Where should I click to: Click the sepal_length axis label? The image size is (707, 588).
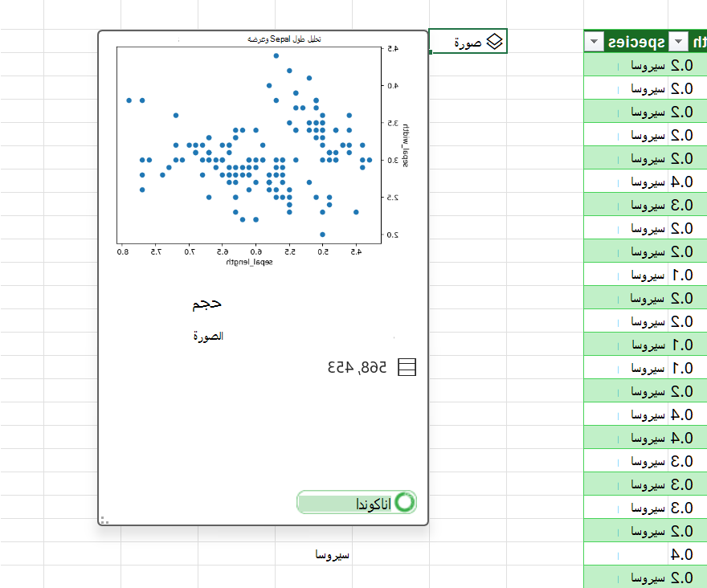pyautogui.click(x=249, y=262)
